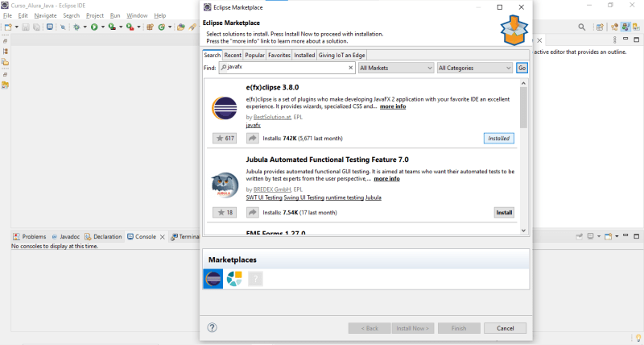Select the Declaration tab

[104, 236]
